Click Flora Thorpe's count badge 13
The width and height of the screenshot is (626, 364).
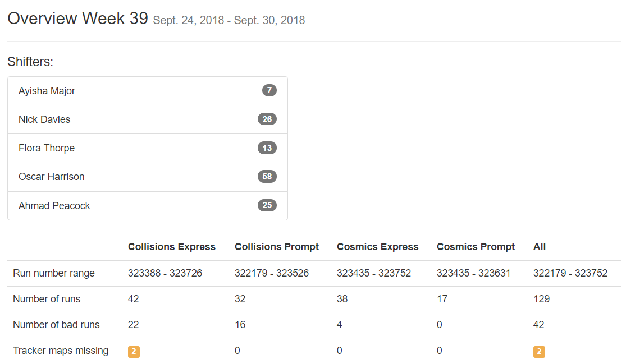click(267, 148)
